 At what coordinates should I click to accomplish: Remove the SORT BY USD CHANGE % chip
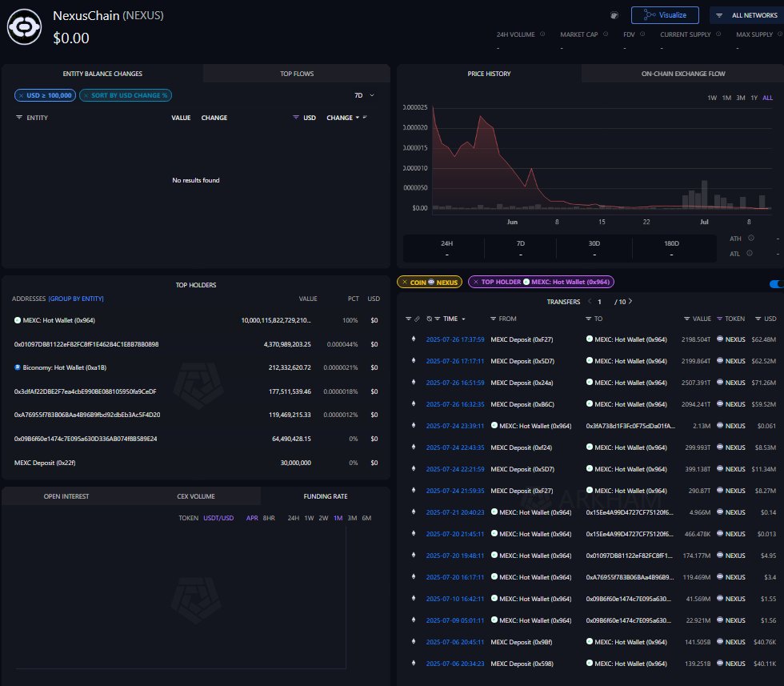point(86,95)
